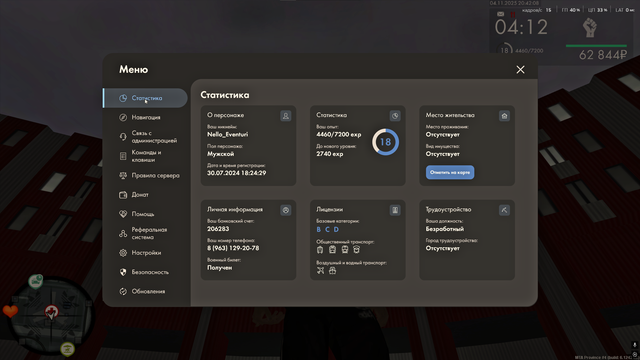
Task: Click license category B
Action: (x=319, y=229)
